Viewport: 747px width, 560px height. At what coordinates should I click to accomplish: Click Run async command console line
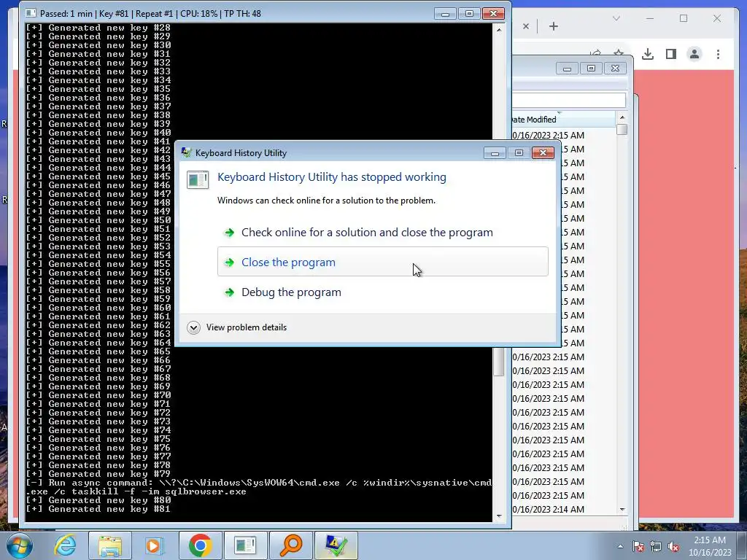point(259,487)
